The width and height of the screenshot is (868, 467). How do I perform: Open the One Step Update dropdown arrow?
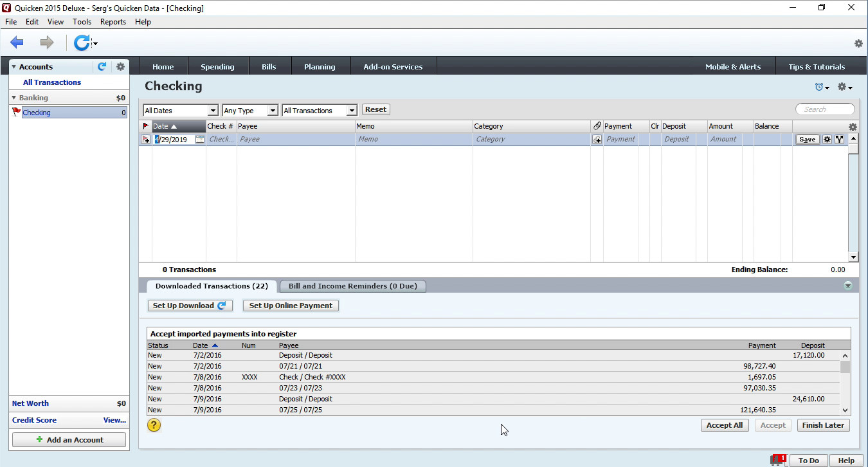click(95, 44)
